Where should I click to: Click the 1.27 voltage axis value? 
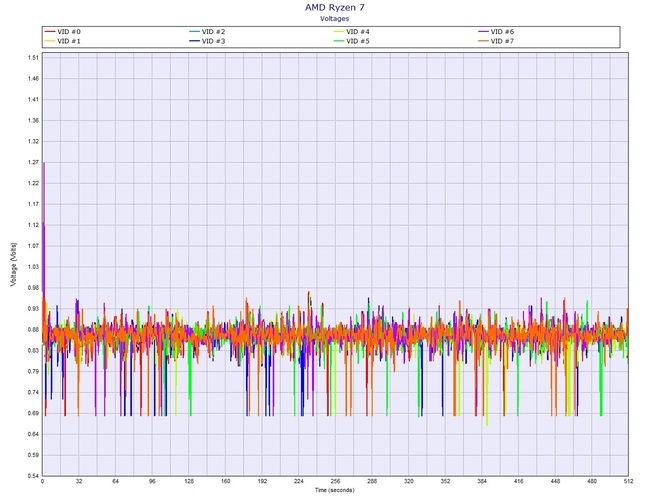click(33, 162)
